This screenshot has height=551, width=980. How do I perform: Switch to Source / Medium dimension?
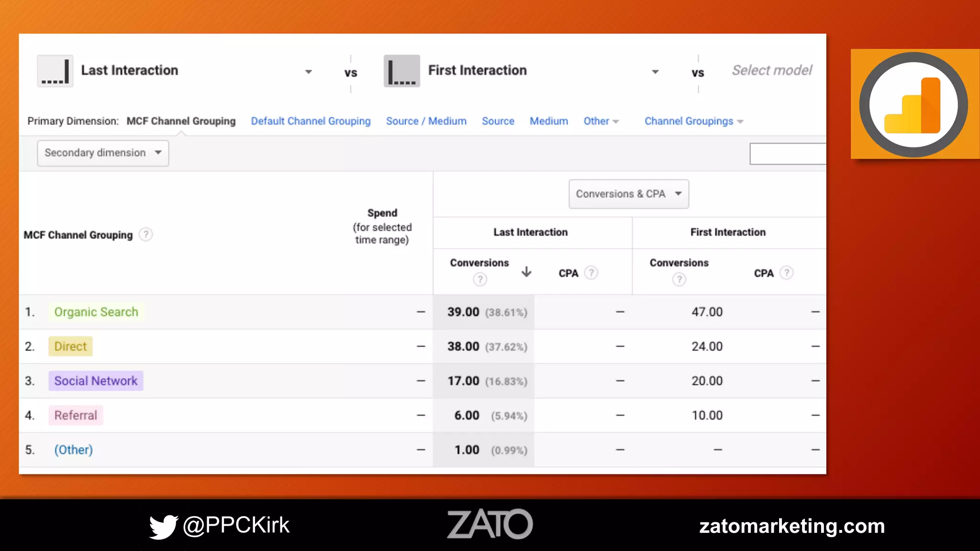point(426,121)
